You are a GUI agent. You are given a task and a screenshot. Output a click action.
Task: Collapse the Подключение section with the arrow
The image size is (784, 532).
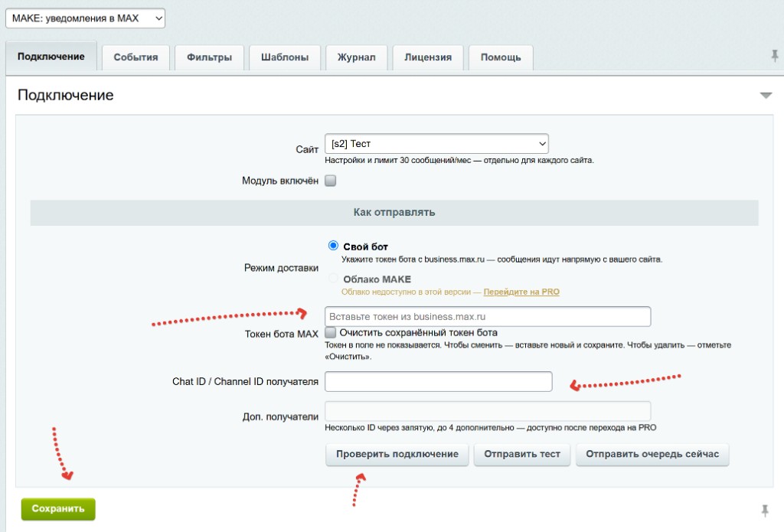[766, 96]
